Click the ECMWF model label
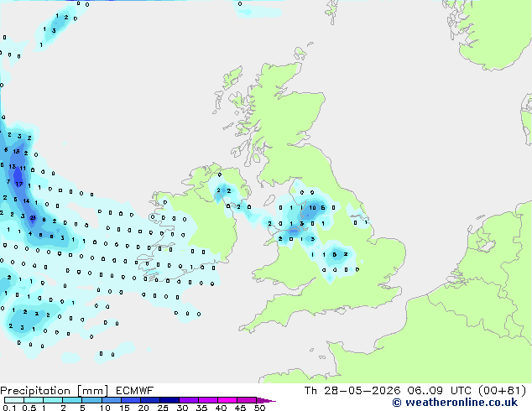 [135, 391]
